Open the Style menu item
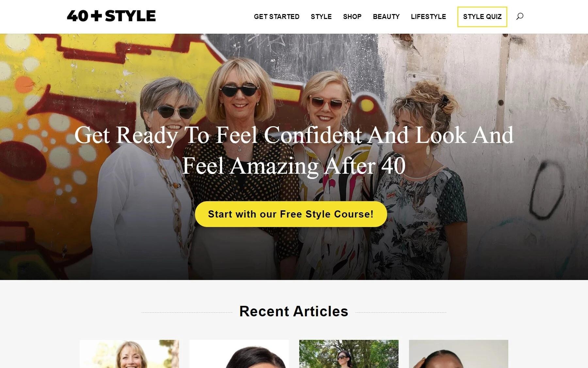Screen dimensions: 588x368 321,17
